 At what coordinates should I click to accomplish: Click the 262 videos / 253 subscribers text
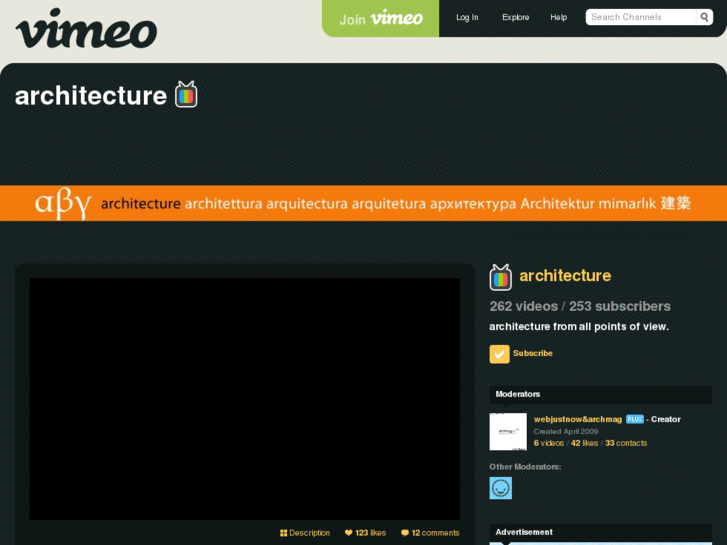coord(580,306)
